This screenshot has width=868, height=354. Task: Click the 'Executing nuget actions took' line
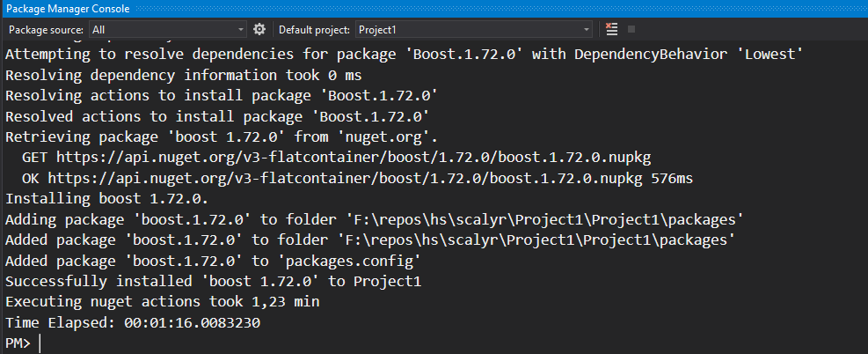pos(163,302)
